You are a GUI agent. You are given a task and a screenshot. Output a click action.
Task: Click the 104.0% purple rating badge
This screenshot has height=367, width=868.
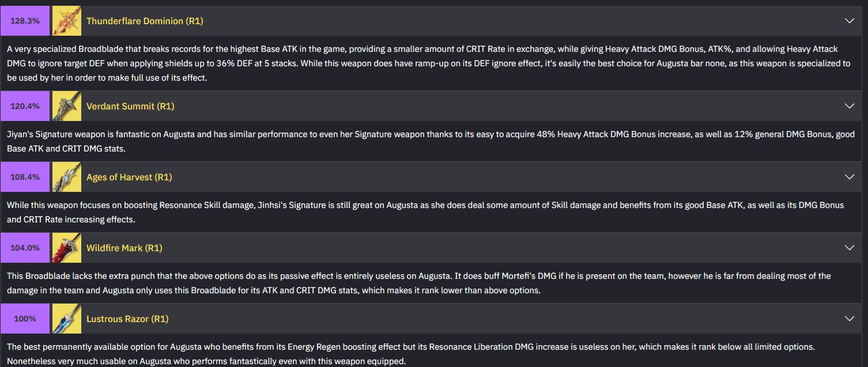(x=25, y=248)
